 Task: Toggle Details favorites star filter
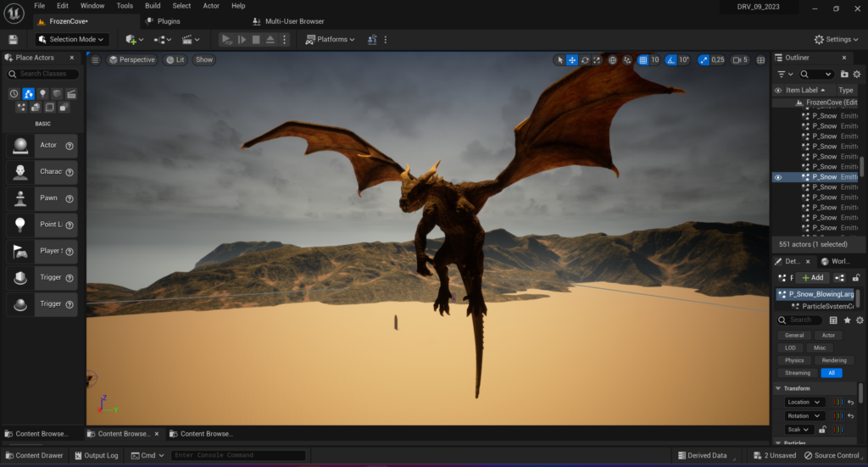click(x=847, y=320)
